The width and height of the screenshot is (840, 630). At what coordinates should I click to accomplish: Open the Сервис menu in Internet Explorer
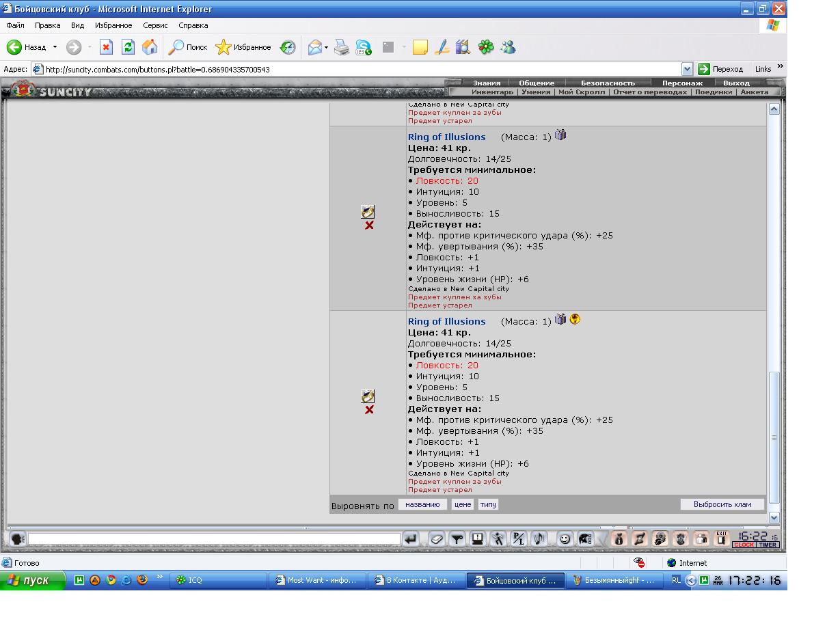click(155, 25)
